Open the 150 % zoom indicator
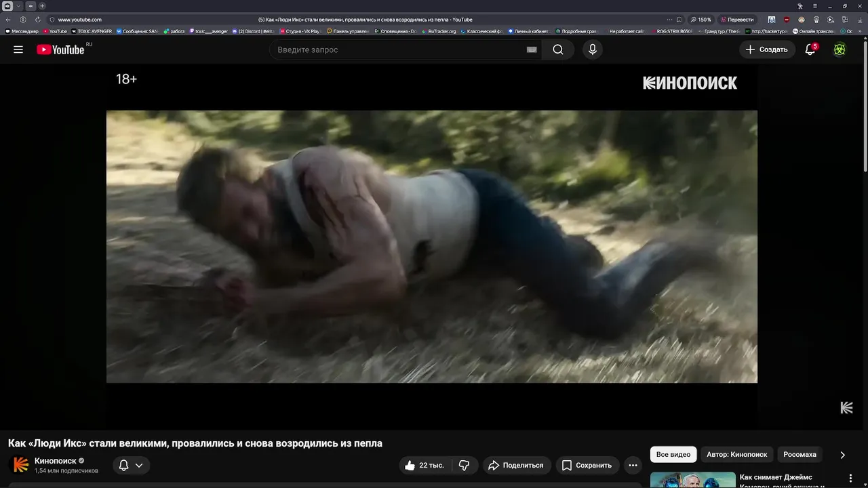Screen dimensions: 868x488 coord(701,20)
